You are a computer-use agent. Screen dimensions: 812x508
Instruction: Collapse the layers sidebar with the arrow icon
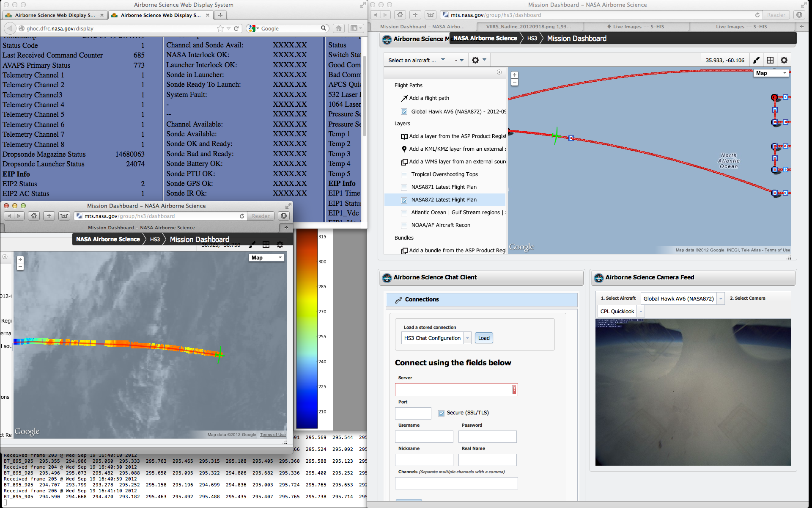pos(499,72)
